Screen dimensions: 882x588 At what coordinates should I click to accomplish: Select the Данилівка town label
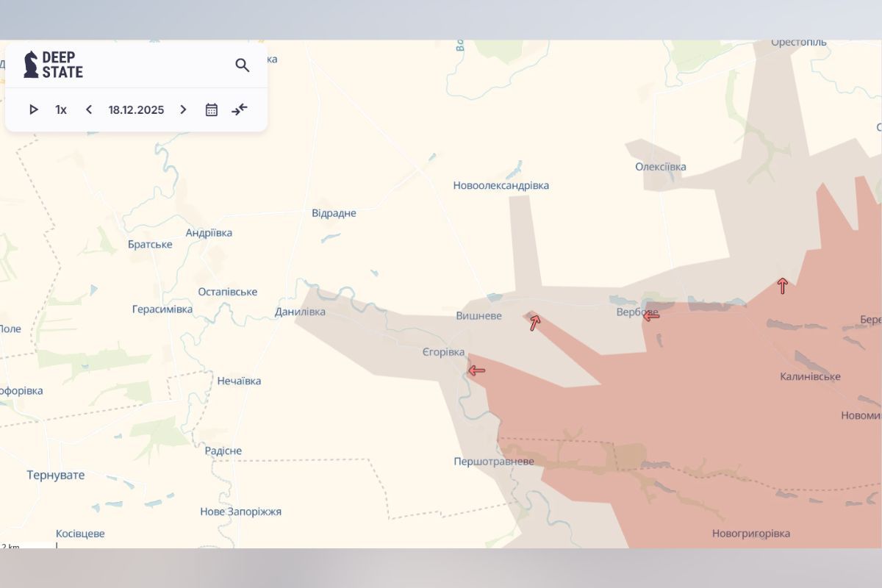pos(300,312)
